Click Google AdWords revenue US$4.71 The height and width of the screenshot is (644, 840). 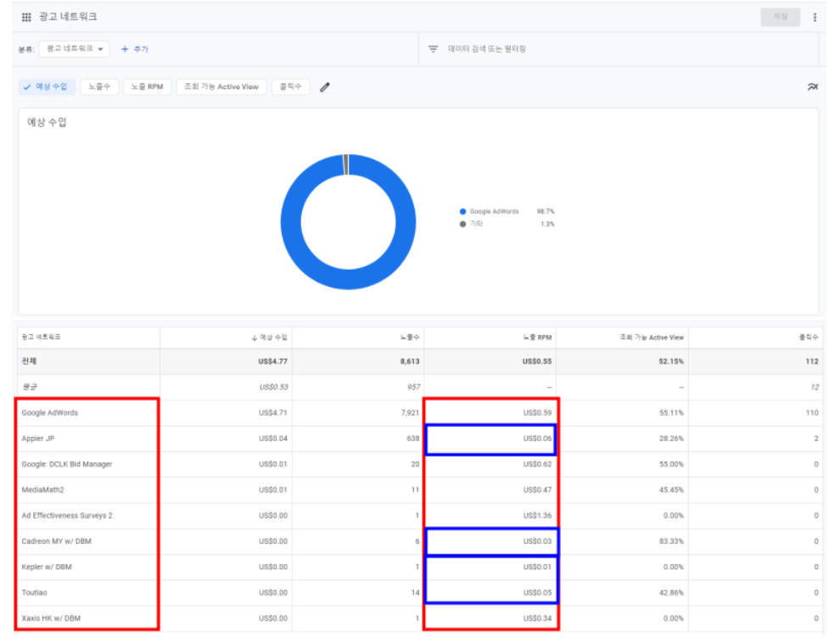[273, 412]
